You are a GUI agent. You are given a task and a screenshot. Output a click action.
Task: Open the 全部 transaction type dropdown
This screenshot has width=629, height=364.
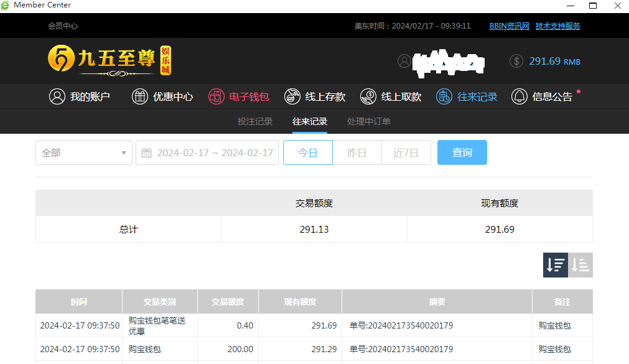pyautogui.click(x=84, y=152)
